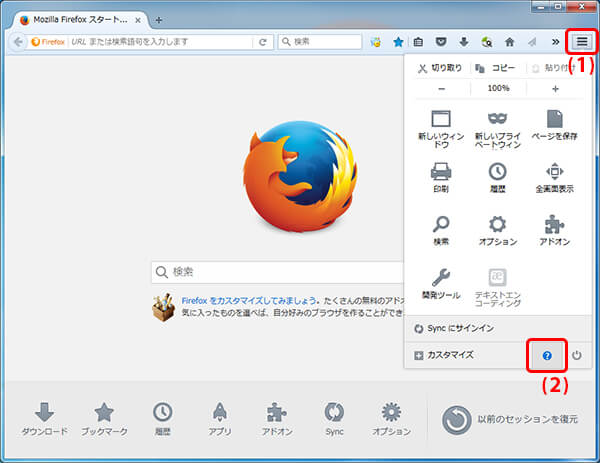Screen dimensions: 600x463
Task: Open アプリ rocket shortcut at page bottom
Action: point(220,419)
